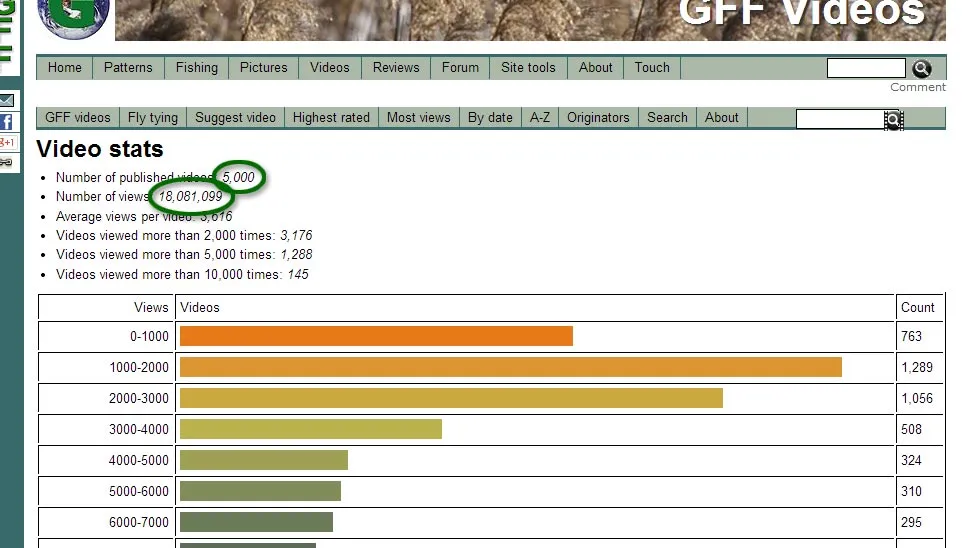
Task: Click the site search magnifier icon
Action: [x=921, y=68]
